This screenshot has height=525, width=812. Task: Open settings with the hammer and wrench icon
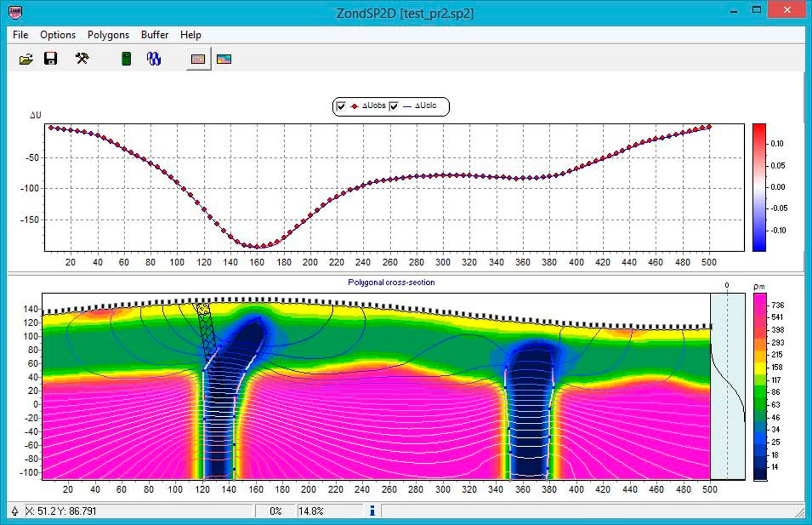(x=82, y=59)
